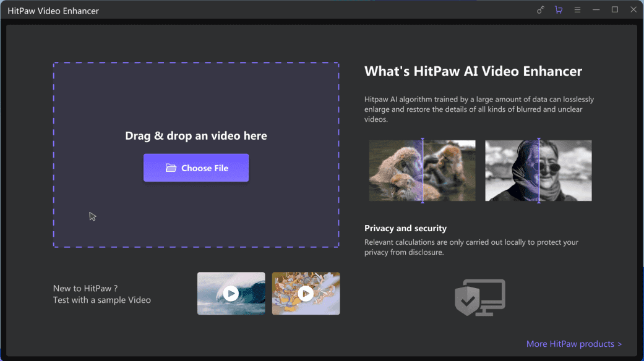Play the animated cartoon sample video
This screenshot has width=644, height=361.
306,293
